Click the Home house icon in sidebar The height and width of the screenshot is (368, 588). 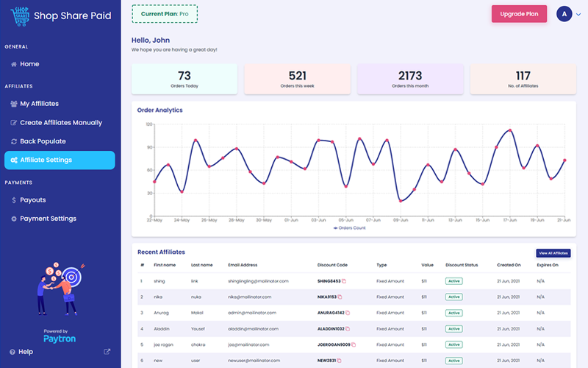pos(14,64)
